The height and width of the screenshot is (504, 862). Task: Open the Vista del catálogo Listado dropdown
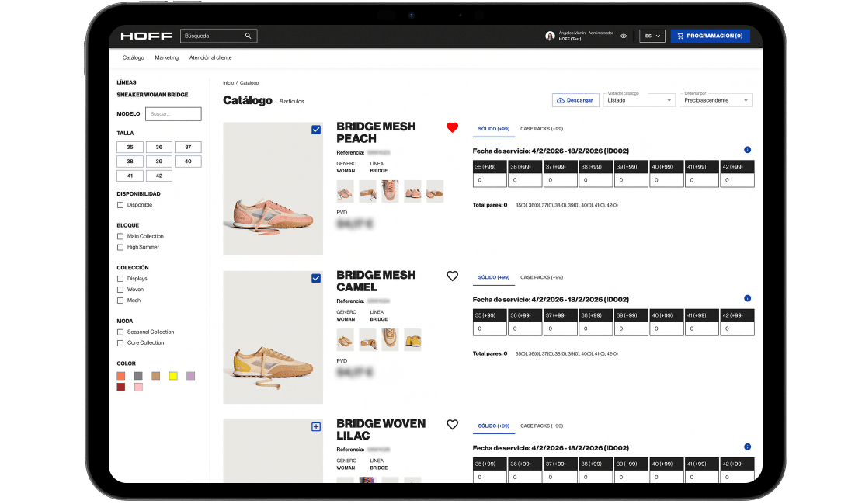click(639, 100)
